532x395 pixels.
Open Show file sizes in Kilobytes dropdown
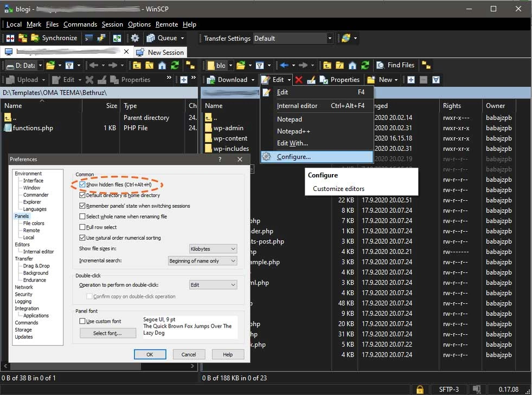213,249
